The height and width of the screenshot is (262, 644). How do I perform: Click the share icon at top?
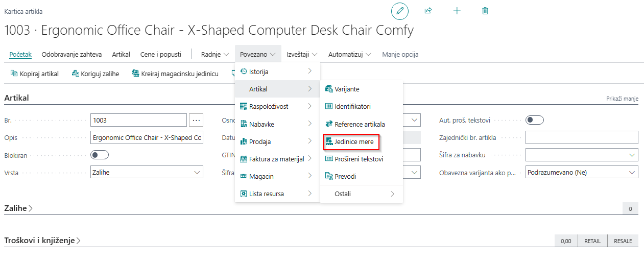coord(428,11)
